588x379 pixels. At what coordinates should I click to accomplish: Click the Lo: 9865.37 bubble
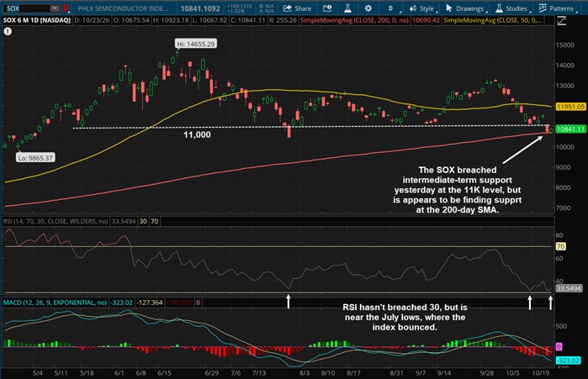pos(35,158)
